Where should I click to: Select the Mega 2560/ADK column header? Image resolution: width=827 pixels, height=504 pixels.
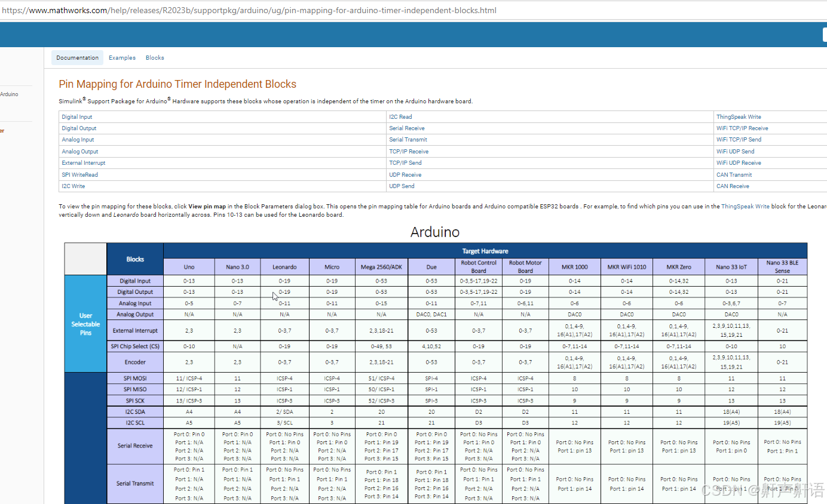tap(381, 267)
